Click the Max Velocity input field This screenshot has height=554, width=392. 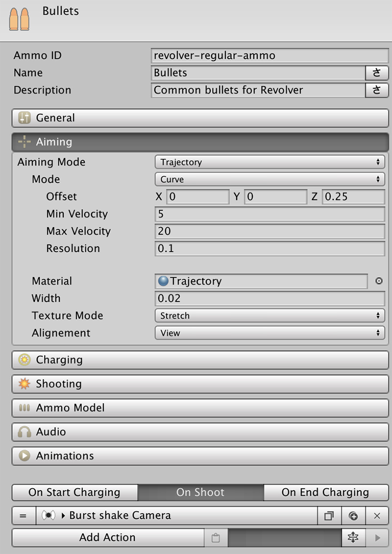tap(269, 231)
